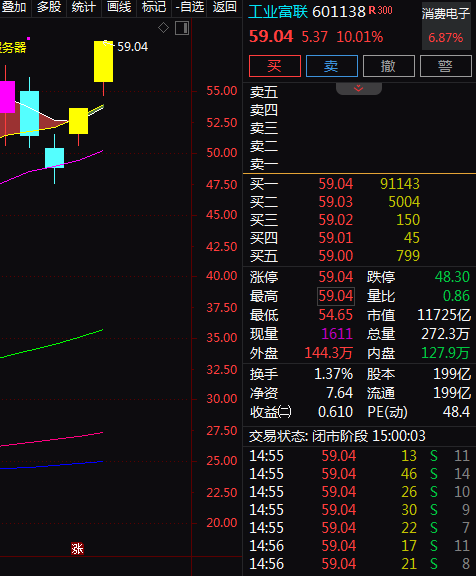Image resolution: width=476 pixels, height=576 pixels.
Task: Open the 消费电子 sector box
Action: coord(446,26)
